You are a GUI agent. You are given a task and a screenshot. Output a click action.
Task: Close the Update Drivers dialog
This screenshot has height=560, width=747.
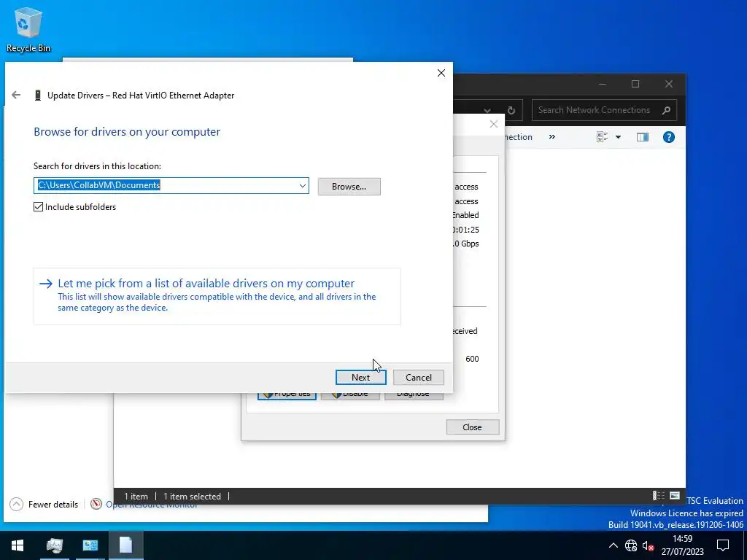[x=441, y=73]
